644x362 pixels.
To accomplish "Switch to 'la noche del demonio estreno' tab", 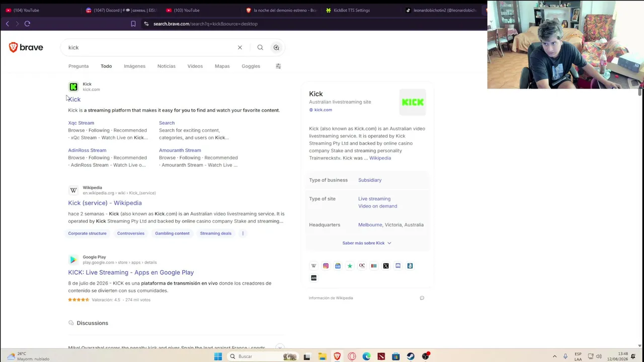I will 281,10.
